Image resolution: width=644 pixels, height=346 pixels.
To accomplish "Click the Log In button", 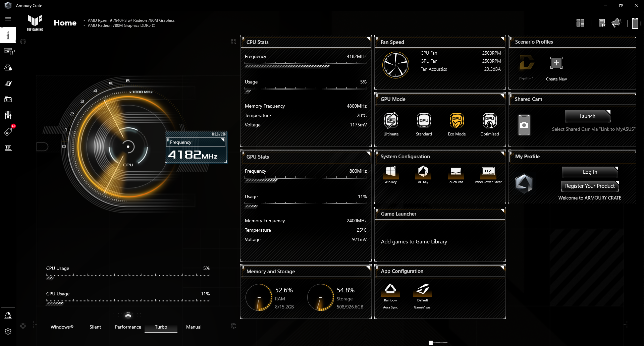I will (590, 172).
